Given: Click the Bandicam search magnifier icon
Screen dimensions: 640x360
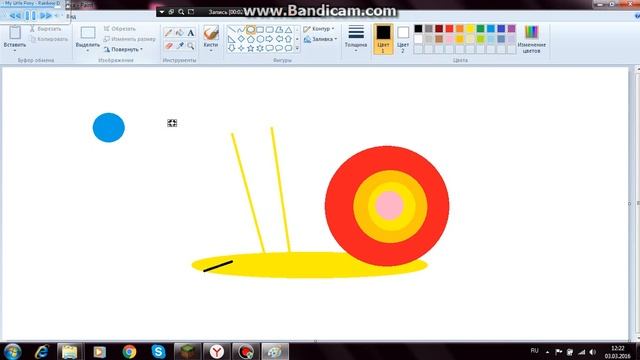Looking at the screenshot, I should click(181, 12).
